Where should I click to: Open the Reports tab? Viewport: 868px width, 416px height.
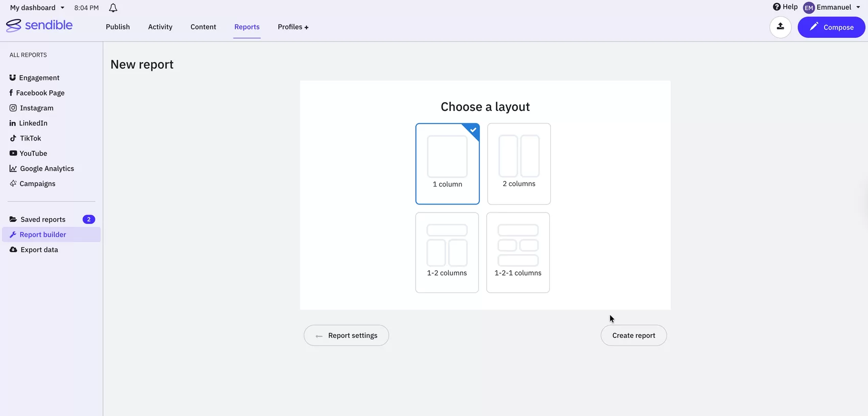(247, 27)
